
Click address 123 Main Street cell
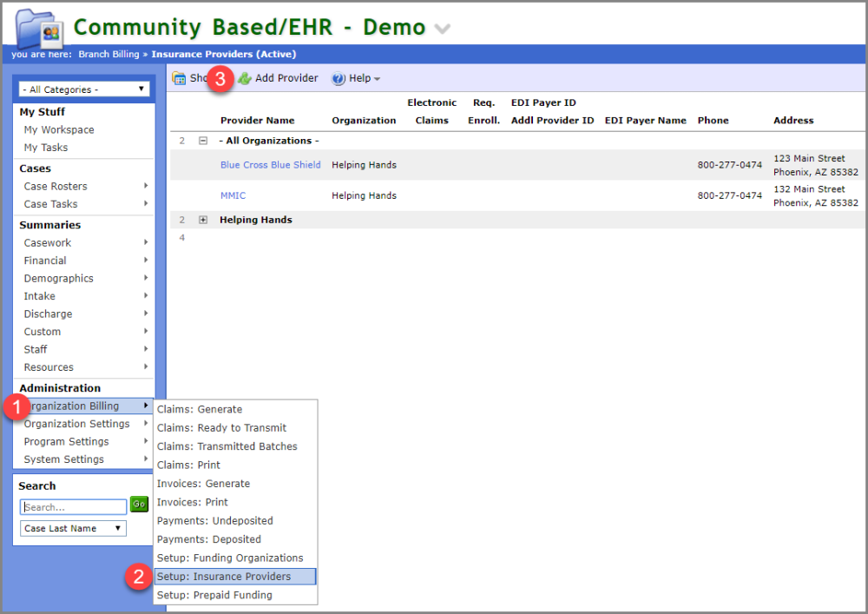point(815,165)
